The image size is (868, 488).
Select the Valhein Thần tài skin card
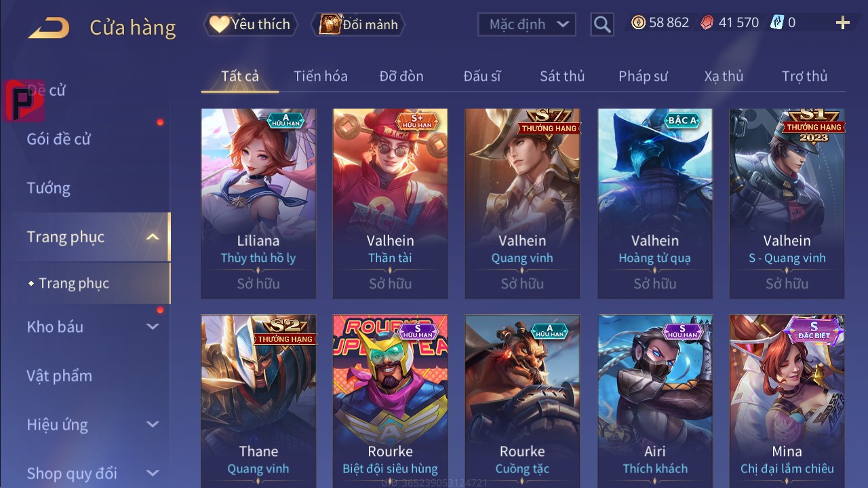coord(391,204)
